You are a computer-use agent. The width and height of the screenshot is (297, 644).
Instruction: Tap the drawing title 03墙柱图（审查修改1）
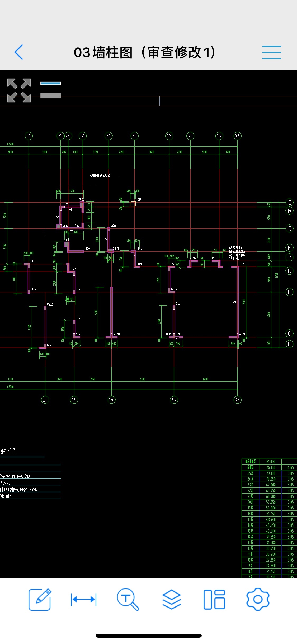(144, 52)
